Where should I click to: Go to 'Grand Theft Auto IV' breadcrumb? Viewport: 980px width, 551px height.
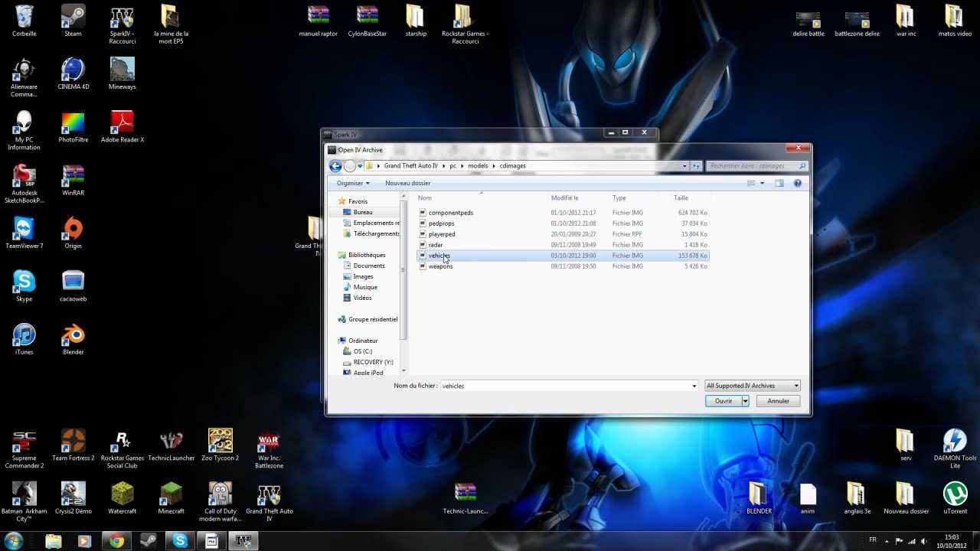pyautogui.click(x=411, y=166)
